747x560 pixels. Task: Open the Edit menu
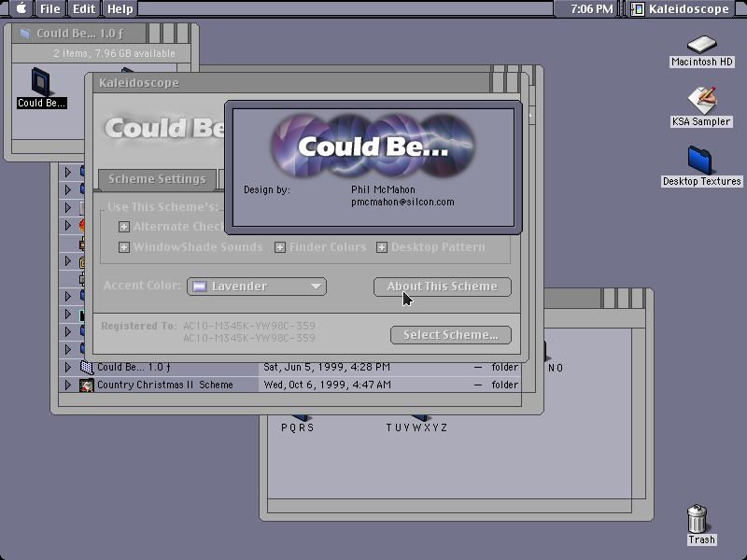pyautogui.click(x=84, y=8)
